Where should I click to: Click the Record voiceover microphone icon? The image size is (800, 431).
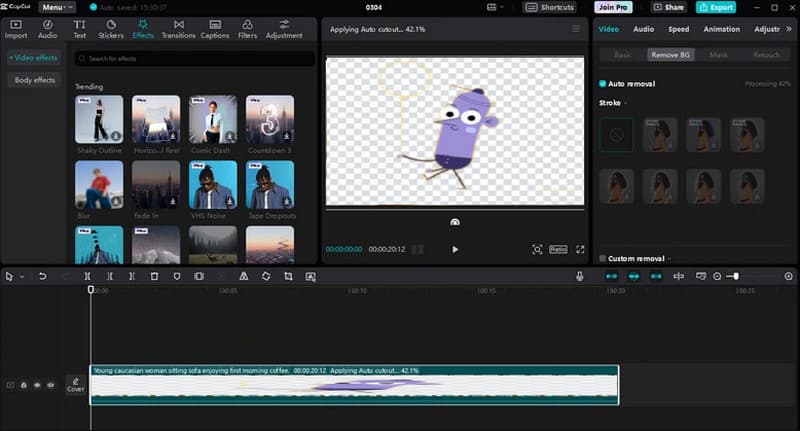(x=580, y=276)
